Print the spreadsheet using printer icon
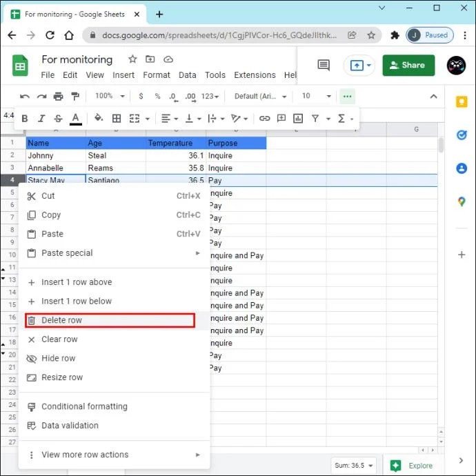The height and width of the screenshot is (476, 476). (58, 97)
